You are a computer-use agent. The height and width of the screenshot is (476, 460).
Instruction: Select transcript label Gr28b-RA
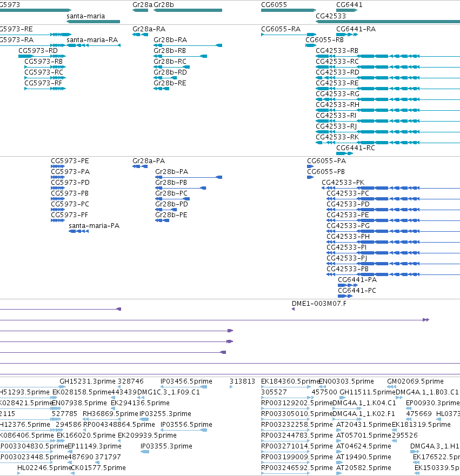point(170,40)
